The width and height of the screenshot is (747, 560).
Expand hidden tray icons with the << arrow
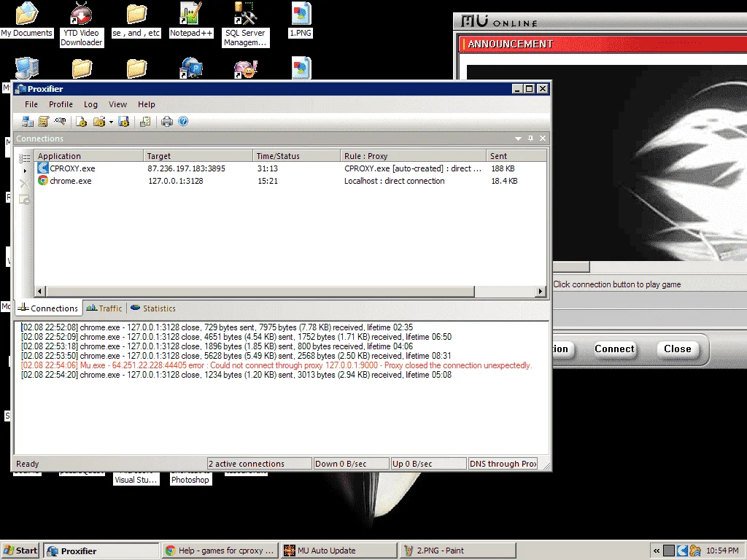[657, 551]
